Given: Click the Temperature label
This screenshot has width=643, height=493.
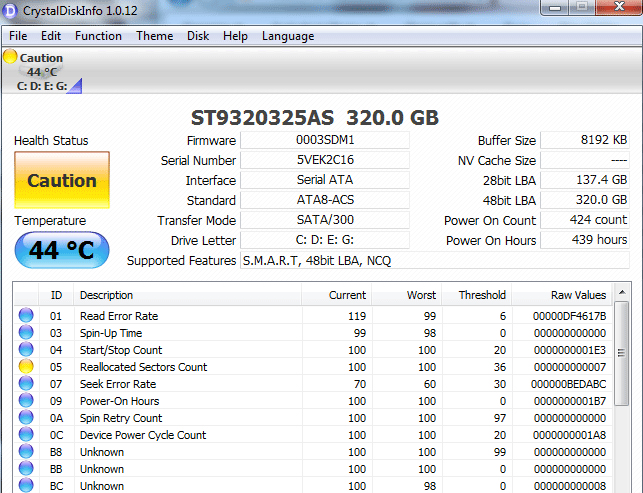Looking at the screenshot, I should [50, 221].
